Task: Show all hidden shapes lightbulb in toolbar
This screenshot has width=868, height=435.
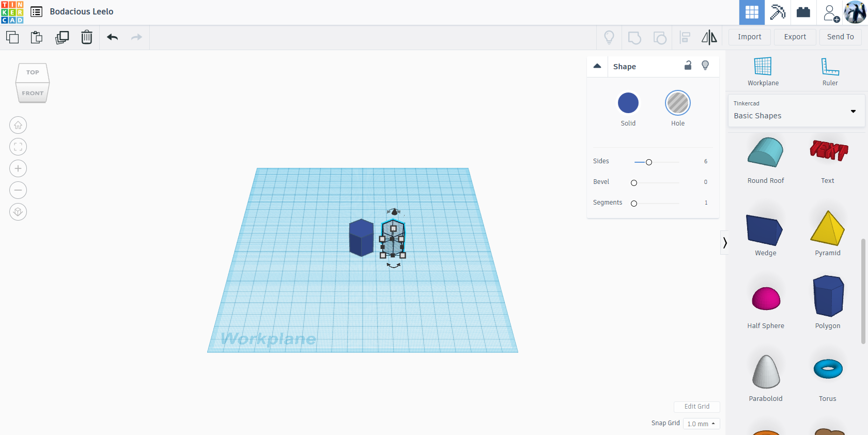Action: click(609, 37)
